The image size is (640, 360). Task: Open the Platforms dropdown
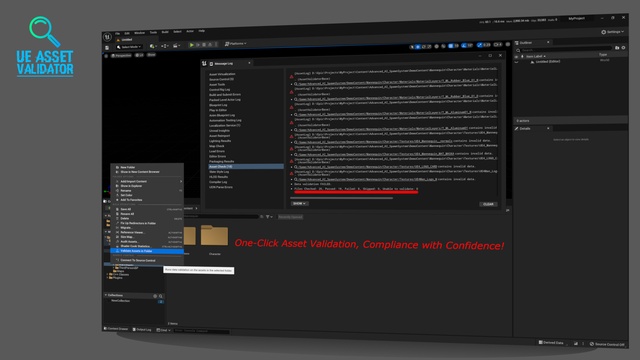pos(236,44)
